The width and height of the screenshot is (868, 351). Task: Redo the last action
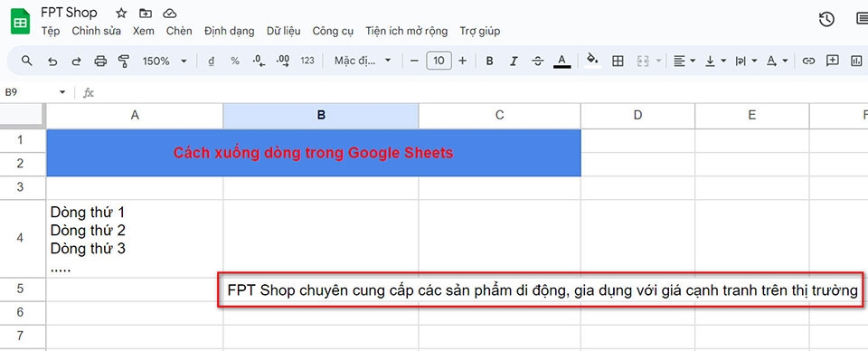[x=76, y=62]
